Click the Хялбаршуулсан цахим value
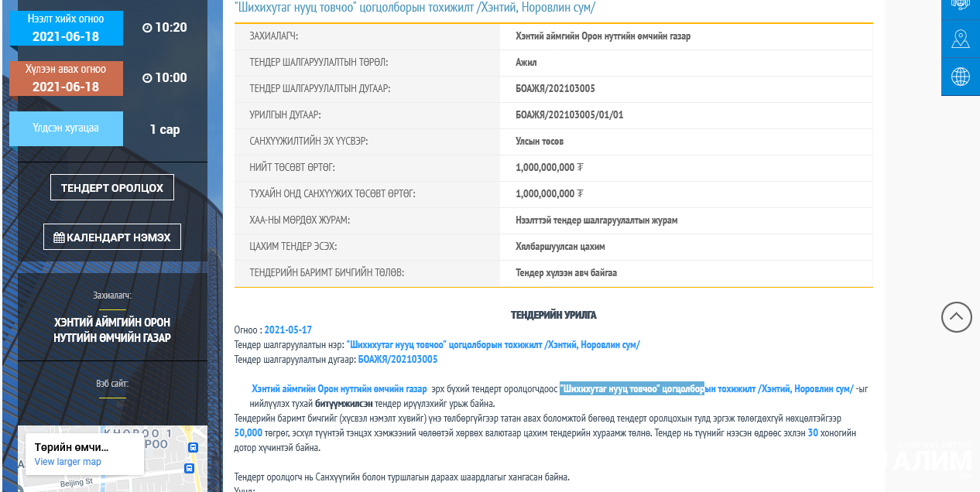980x492 pixels. 560,247
